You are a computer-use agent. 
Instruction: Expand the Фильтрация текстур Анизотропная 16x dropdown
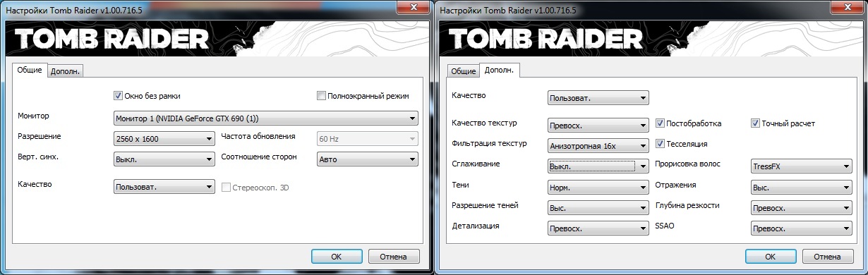point(598,146)
